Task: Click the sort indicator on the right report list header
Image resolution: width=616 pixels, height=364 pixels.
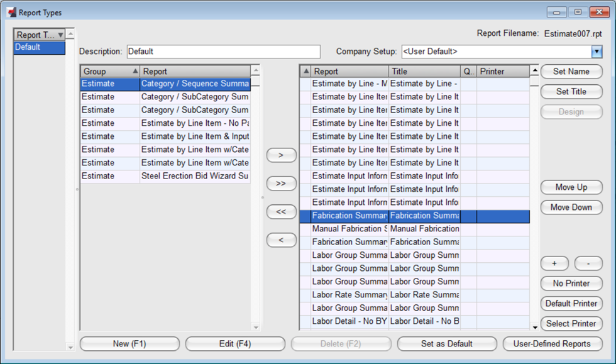Action: tap(305, 71)
